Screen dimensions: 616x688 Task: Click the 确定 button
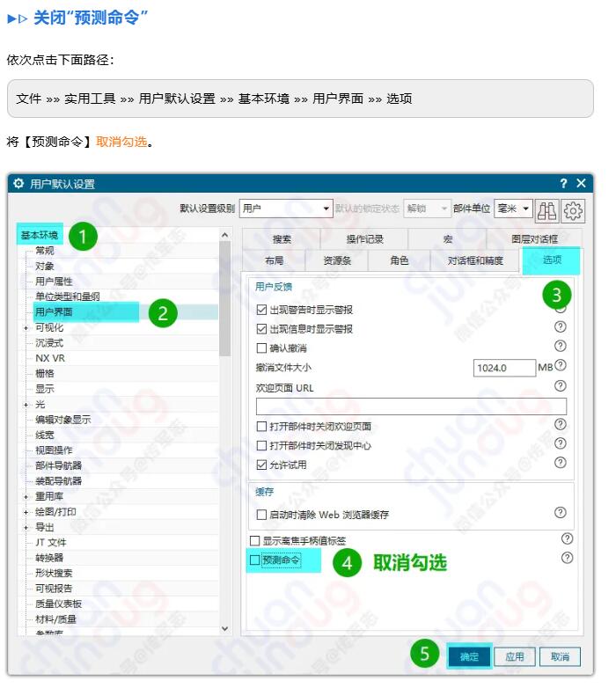pos(469,657)
